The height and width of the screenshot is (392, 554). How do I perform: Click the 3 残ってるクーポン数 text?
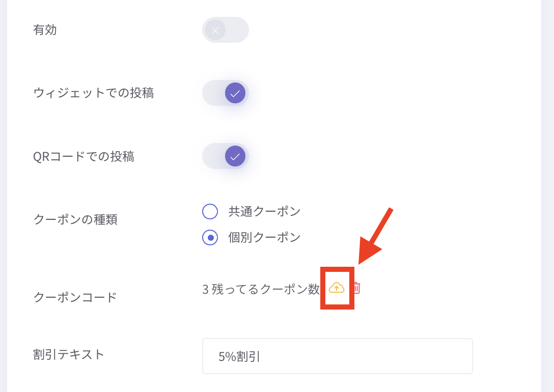tap(261, 289)
